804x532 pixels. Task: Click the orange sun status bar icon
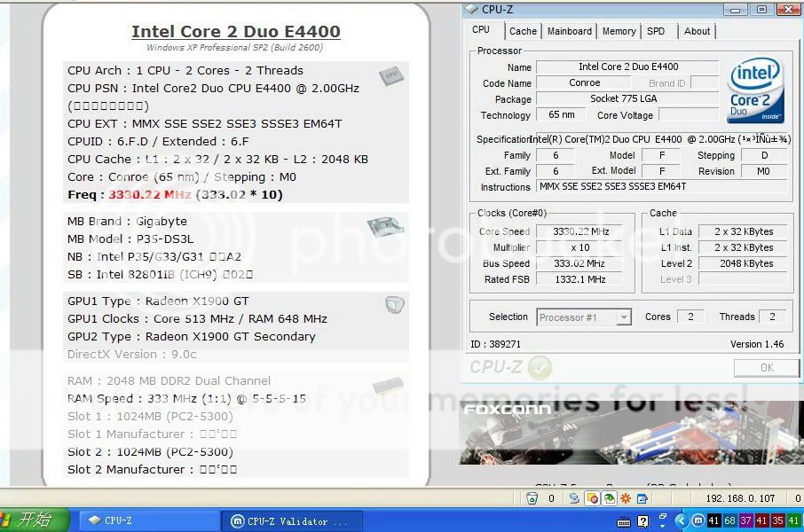[626, 498]
